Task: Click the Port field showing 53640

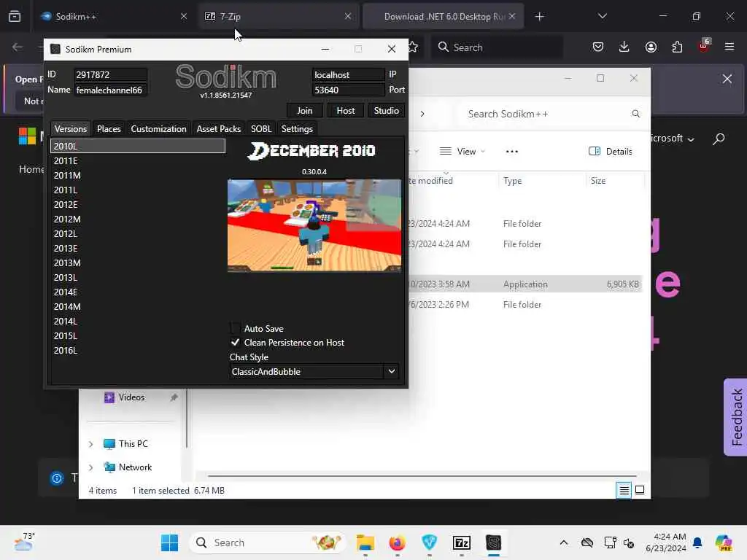Action: coord(348,90)
